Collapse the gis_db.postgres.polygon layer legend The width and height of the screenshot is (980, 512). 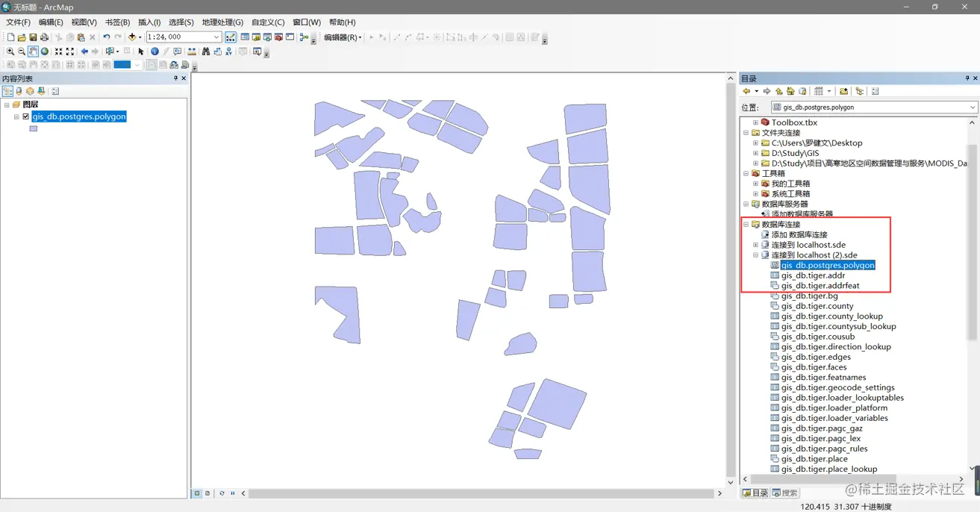[x=16, y=117]
